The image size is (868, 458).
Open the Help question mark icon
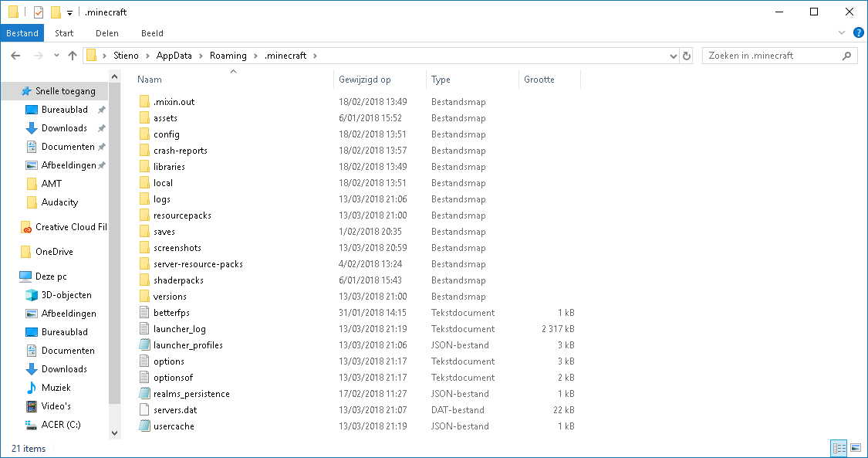[x=859, y=32]
